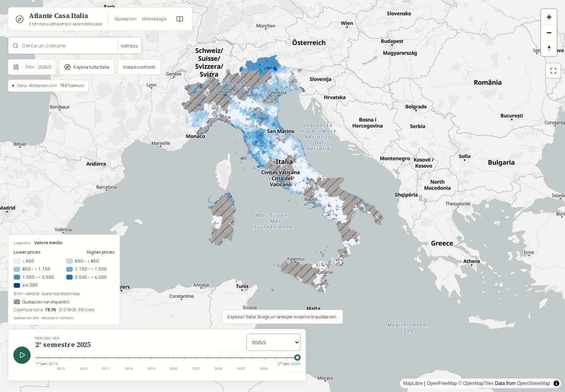Play the timeline animation
Viewport: 565px width, 392px height.
[22, 355]
